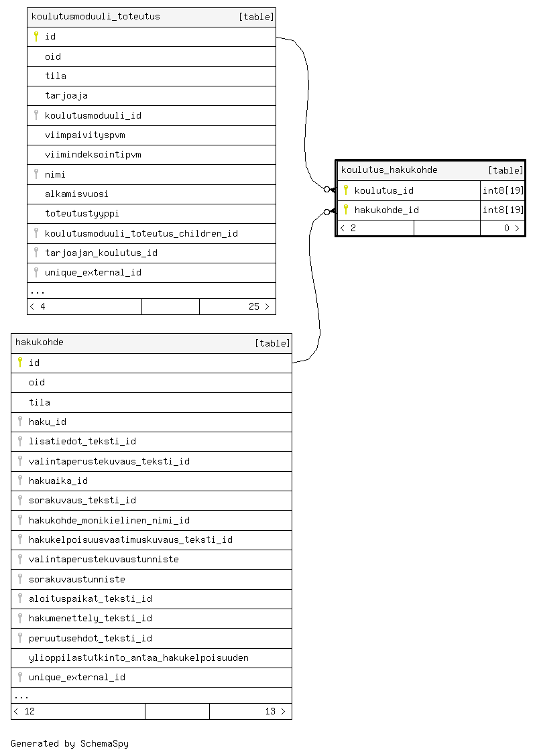537x756 pixels.
Task: Click the grey key icon beside sorakuvaus_teksti_id
Action: point(20,500)
